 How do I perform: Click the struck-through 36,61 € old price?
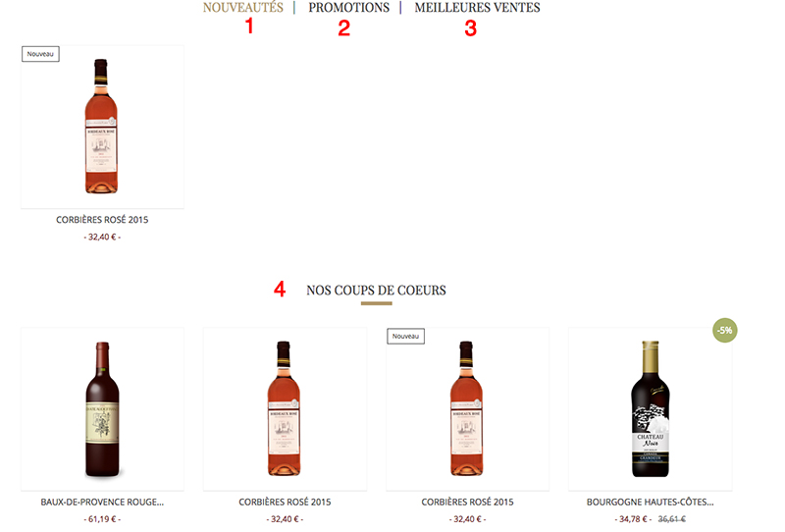point(672,519)
